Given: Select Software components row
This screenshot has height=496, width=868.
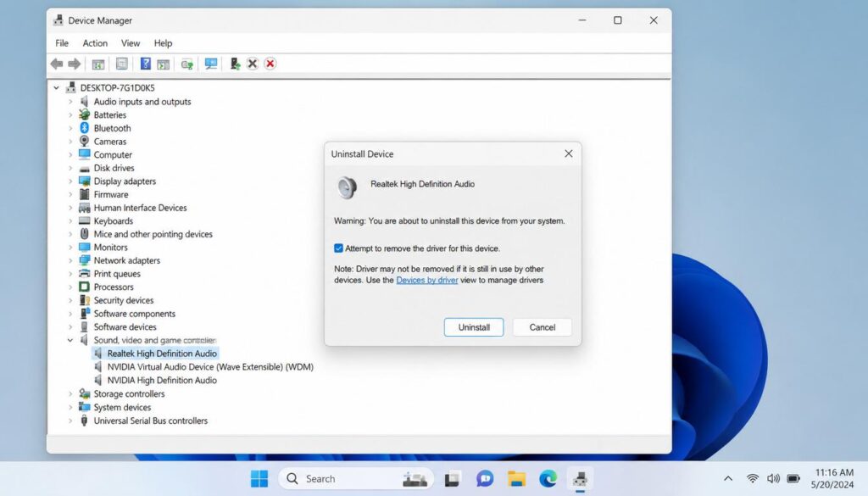Looking at the screenshot, I should [x=134, y=314].
